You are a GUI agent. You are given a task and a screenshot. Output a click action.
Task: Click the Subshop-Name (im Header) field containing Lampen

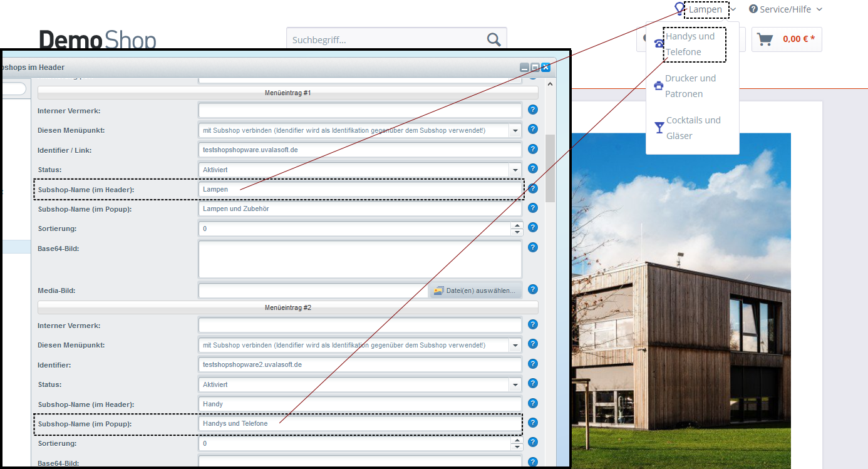click(360, 189)
